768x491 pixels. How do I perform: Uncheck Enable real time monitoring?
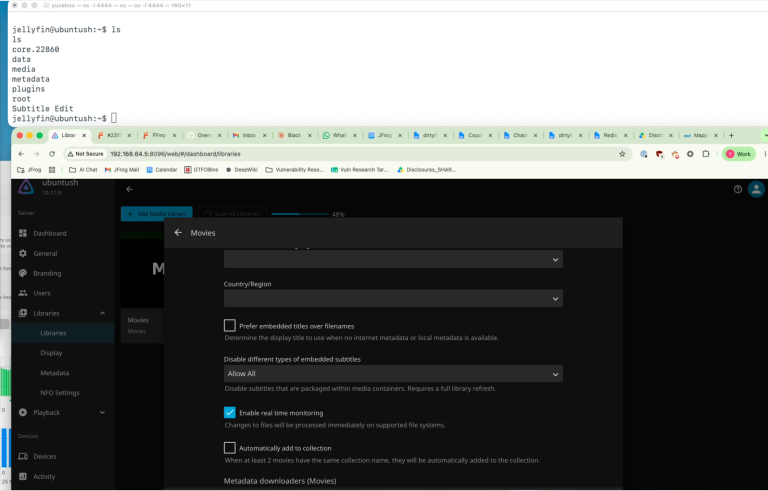(229, 413)
